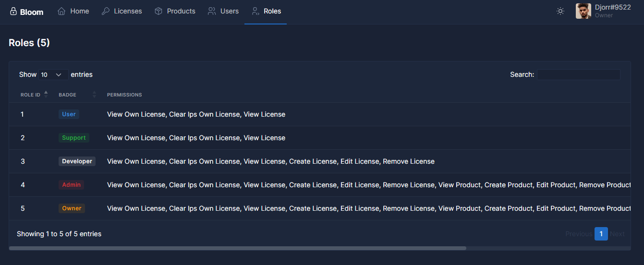
Task: Click the Users people icon
Action: point(212,11)
